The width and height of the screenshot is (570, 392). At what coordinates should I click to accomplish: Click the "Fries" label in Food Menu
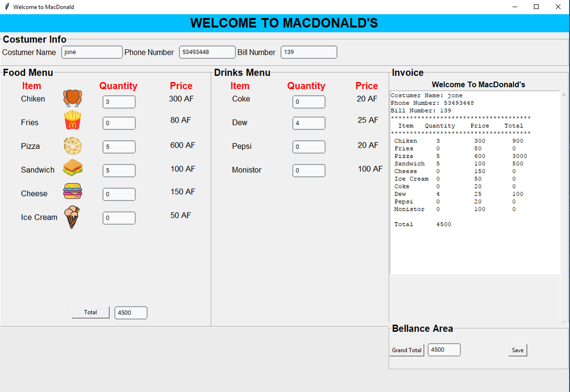click(29, 122)
